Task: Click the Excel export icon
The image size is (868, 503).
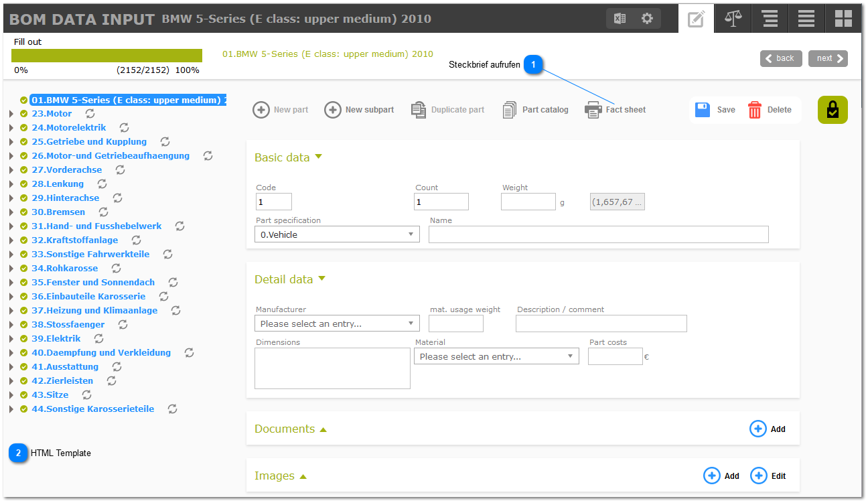Action: (x=620, y=19)
